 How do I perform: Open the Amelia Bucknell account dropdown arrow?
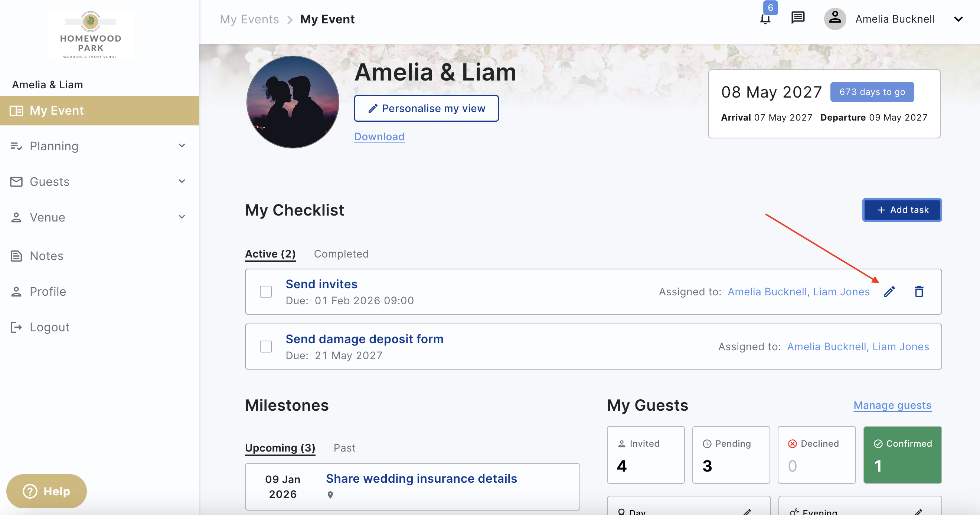click(x=958, y=19)
